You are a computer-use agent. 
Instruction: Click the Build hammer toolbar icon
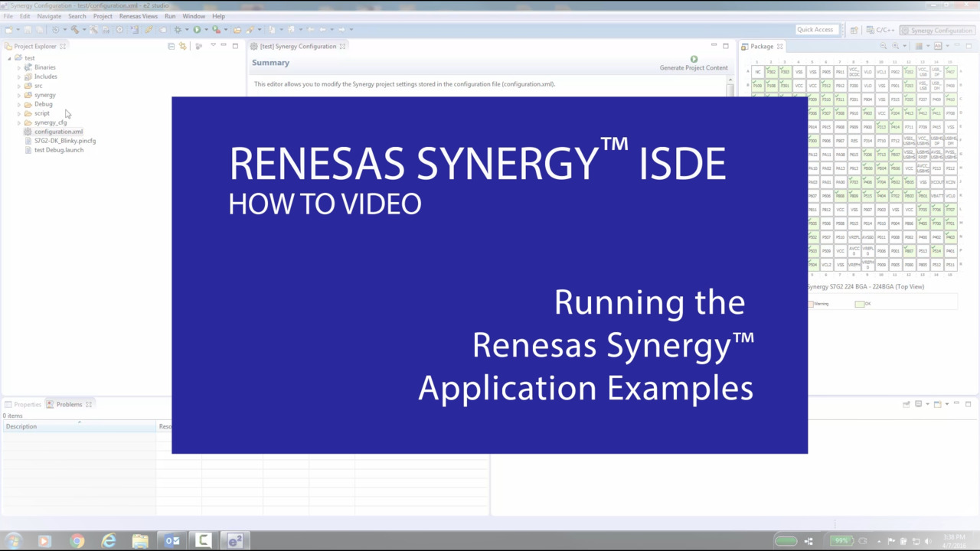(74, 30)
